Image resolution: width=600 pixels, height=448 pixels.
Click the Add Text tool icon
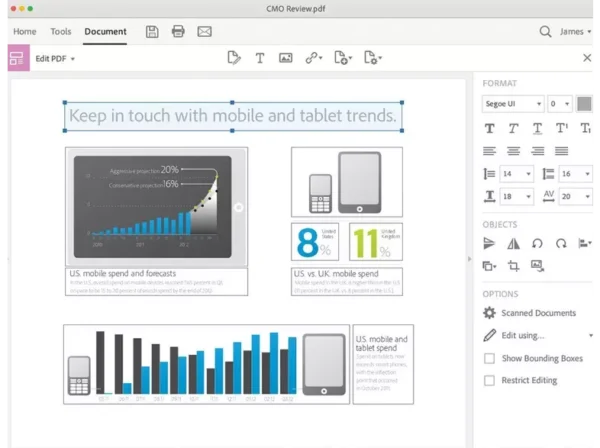point(260,58)
